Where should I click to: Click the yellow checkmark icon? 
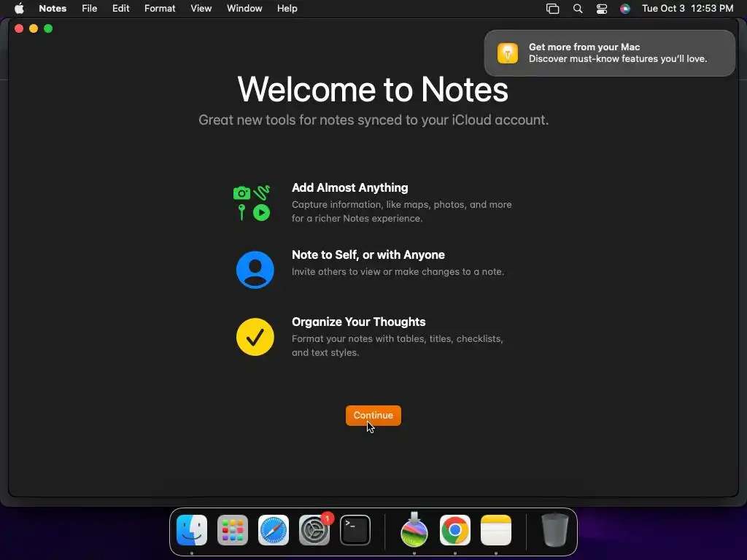pos(255,337)
